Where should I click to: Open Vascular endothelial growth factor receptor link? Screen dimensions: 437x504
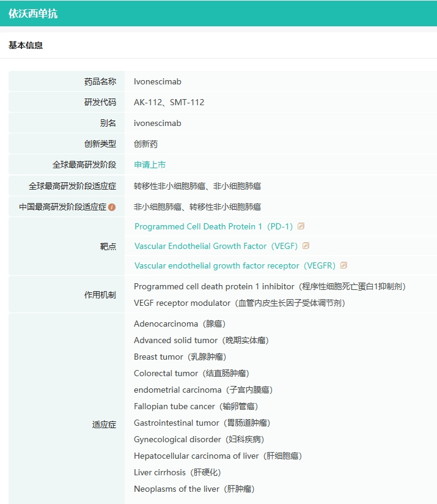pyautogui.click(x=235, y=265)
